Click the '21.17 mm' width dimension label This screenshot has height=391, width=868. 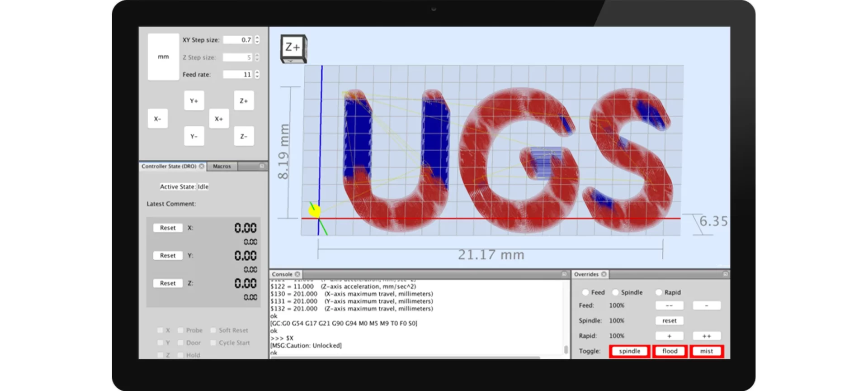click(x=491, y=255)
